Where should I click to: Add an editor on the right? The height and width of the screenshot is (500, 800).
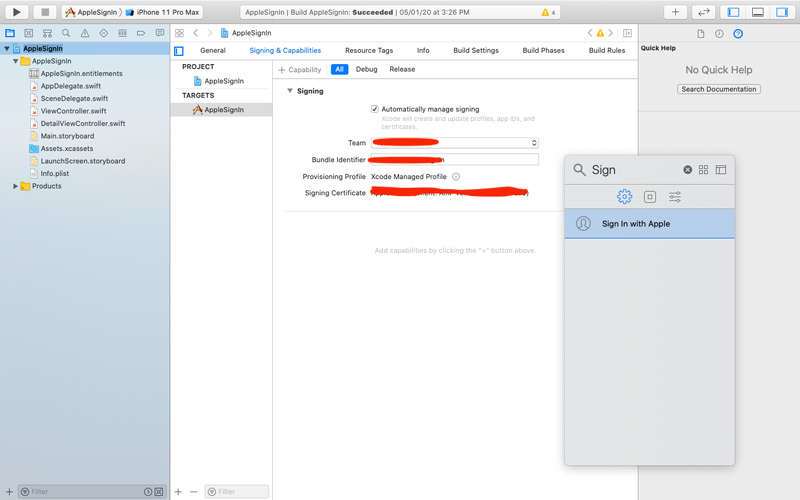tap(628, 33)
